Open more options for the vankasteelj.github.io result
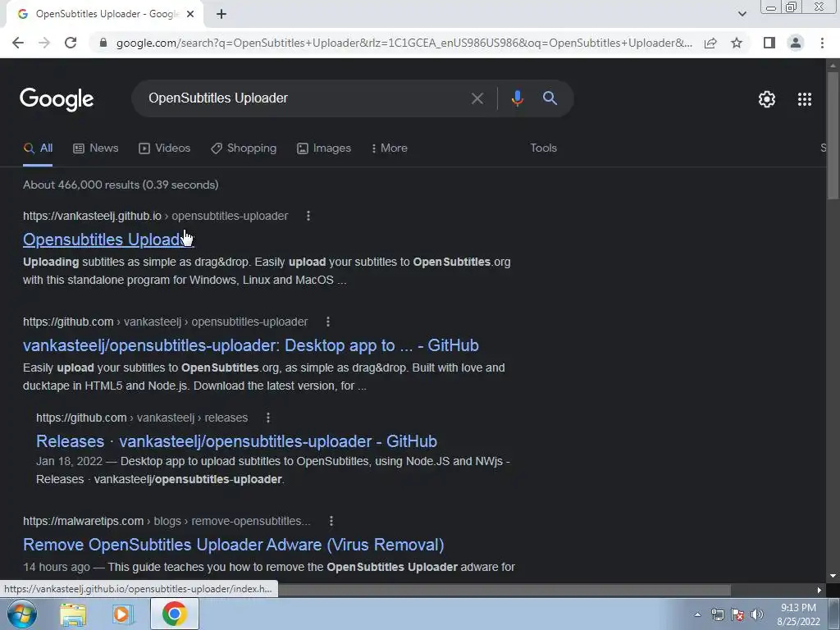 308,216
